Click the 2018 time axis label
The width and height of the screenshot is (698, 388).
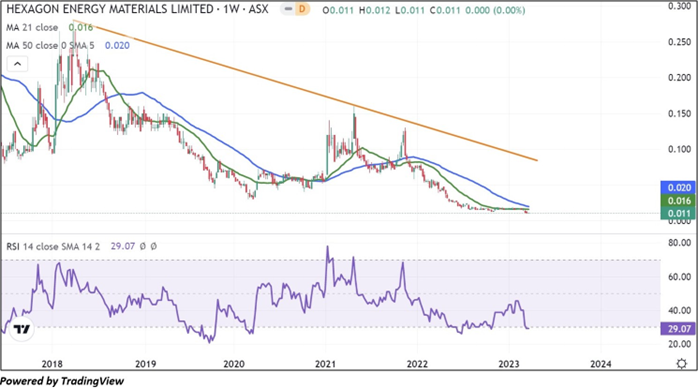[x=52, y=364]
